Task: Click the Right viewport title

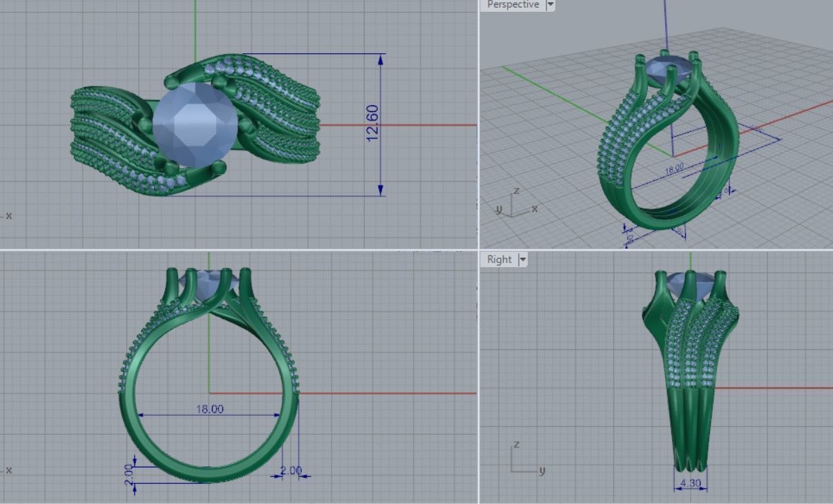Action: [499, 260]
